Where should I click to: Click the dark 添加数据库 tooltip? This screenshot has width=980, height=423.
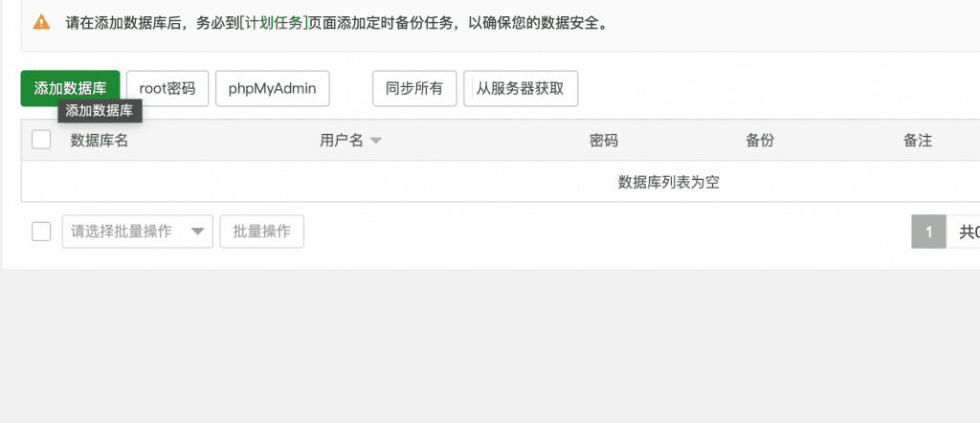click(100, 111)
